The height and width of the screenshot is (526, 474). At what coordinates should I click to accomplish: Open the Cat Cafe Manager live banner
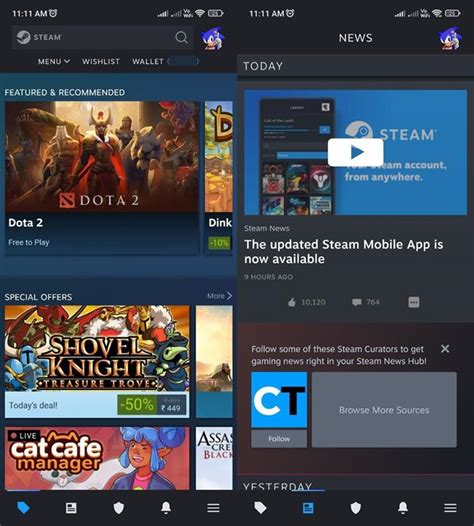point(97,458)
